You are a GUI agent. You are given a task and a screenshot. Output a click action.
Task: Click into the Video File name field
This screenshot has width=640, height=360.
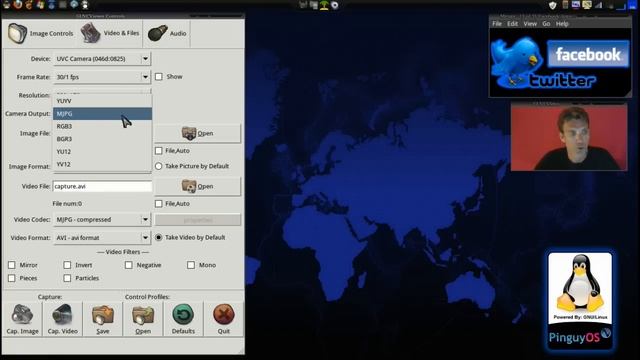[x=102, y=187]
